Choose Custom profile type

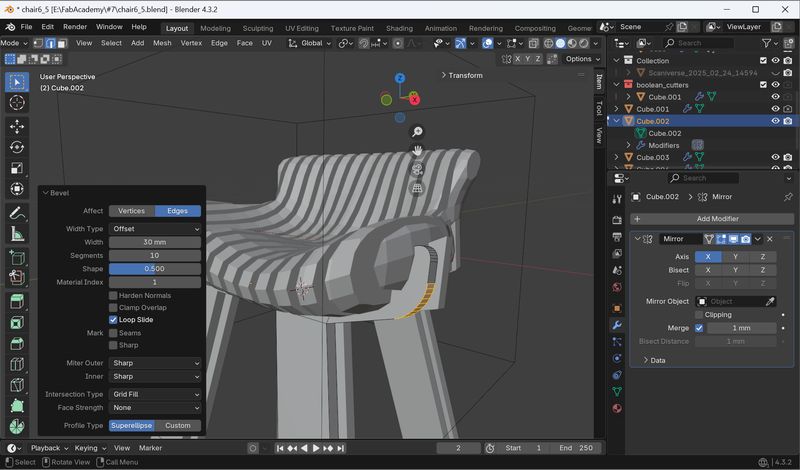click(178, 426)
